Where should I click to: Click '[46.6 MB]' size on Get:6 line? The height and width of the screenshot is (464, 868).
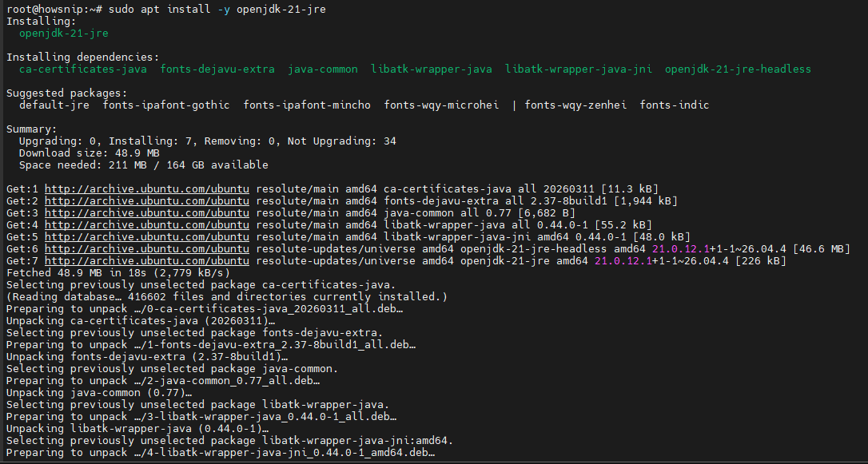(x=821, y=249)
